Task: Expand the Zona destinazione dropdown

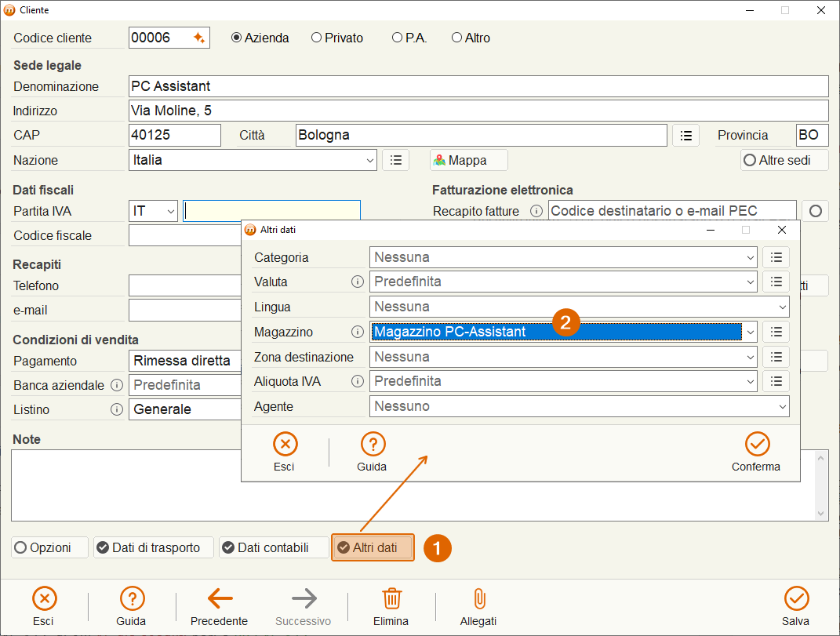Action: coord(750,357)
